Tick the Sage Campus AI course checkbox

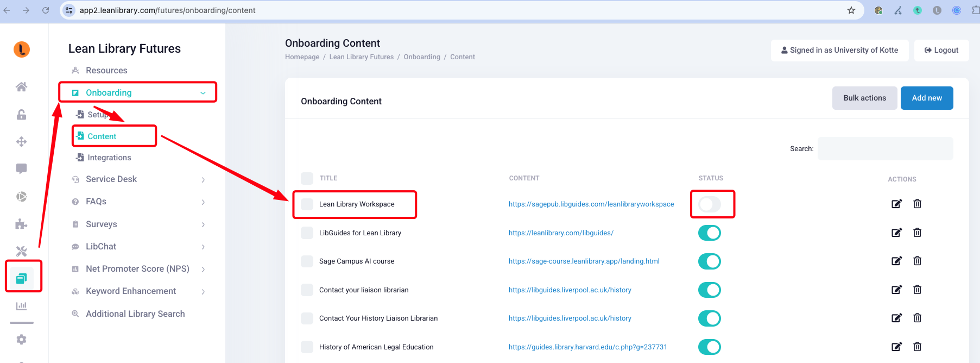pyautogui.click(x=307, y=261)
